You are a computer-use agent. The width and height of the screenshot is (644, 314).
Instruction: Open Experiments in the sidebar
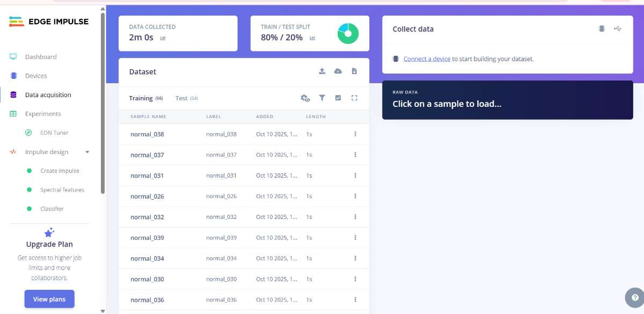coord(43,114)
